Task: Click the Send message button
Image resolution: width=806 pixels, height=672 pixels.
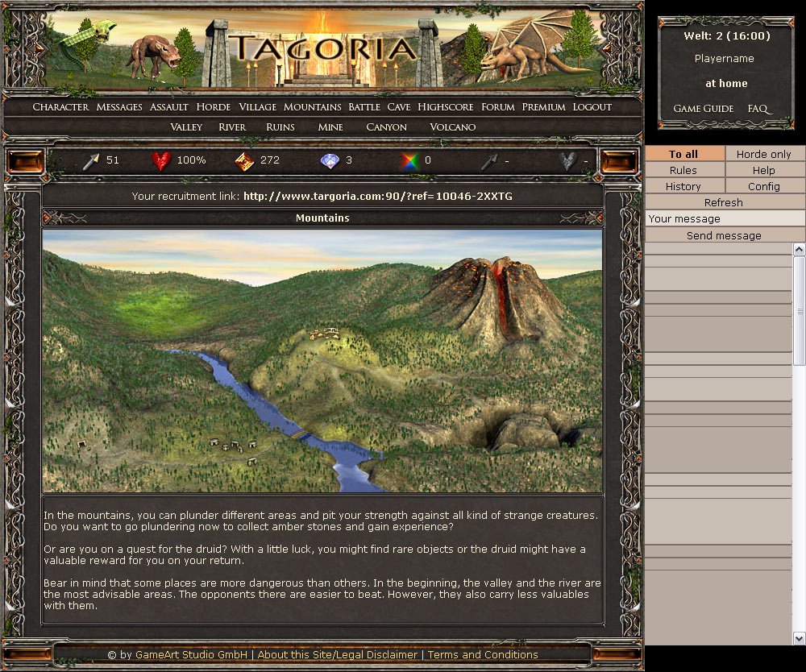Action: click(x=725, y=235)
